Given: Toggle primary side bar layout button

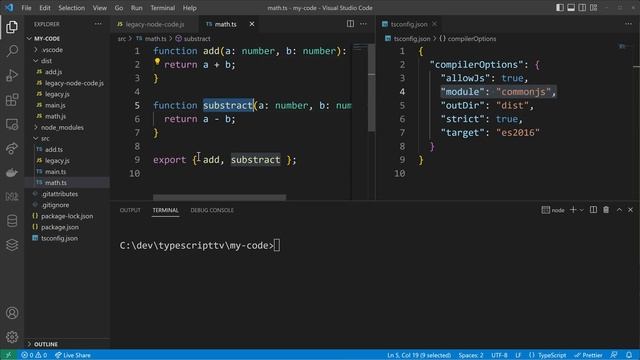Looking at the screenshot, I should (560, 8).
